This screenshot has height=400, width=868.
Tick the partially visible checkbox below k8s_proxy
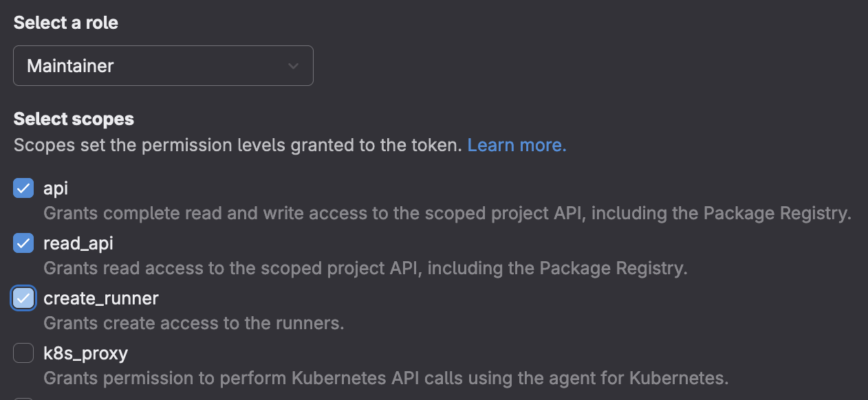[23, 398]
